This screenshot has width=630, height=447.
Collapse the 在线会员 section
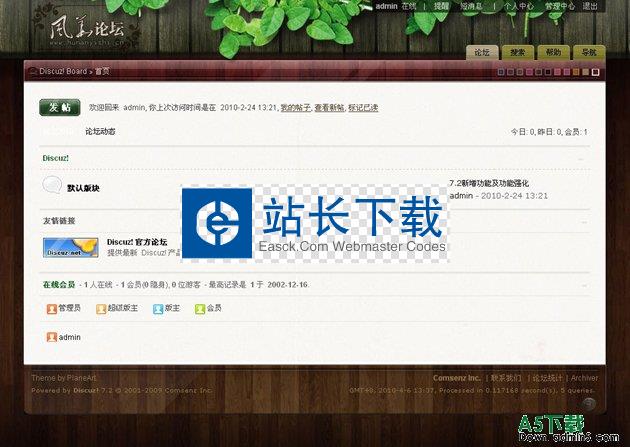584,285
